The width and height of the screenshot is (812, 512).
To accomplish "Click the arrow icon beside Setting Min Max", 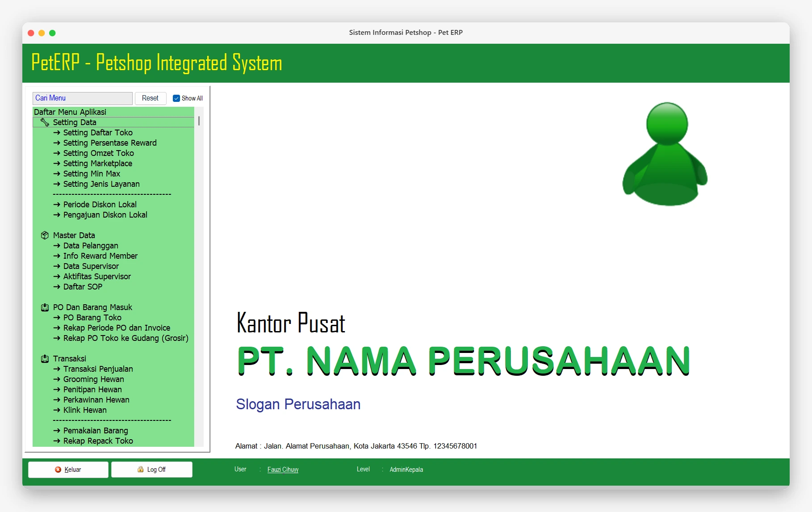I will pos(57,173).
